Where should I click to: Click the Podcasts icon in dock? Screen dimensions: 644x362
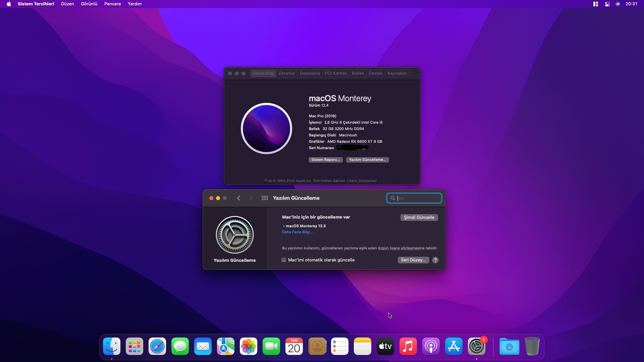(x=431, y=346)
